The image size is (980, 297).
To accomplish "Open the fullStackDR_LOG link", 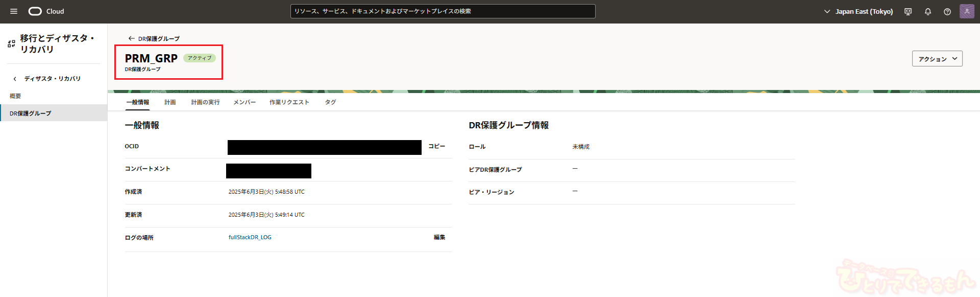I will (x=250, y=237).
